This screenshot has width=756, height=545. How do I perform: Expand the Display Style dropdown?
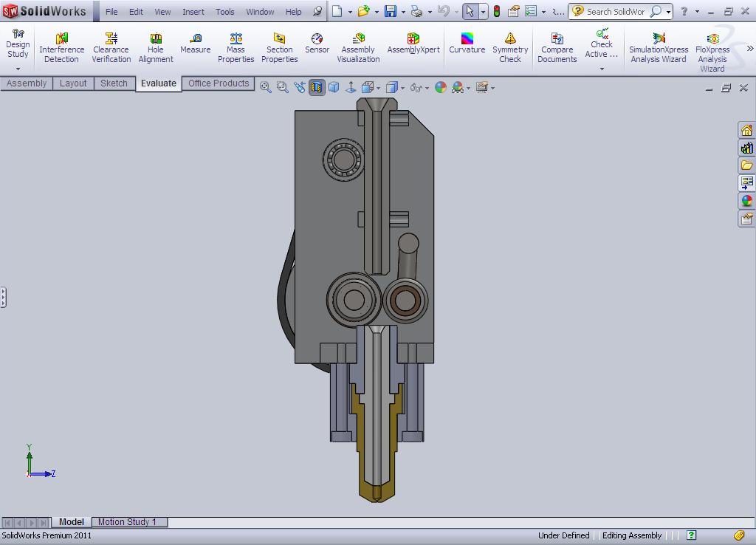click(401, 87)
